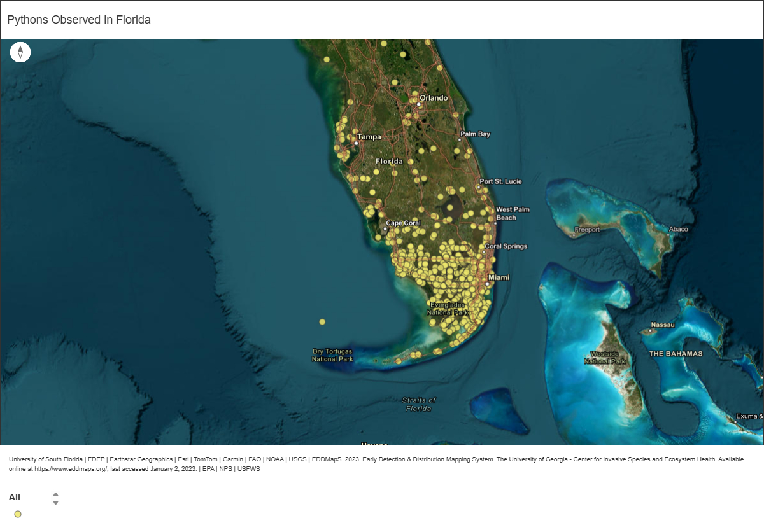Click the 'Pythons Observed in Florida' title

click(x=79, y=20)
